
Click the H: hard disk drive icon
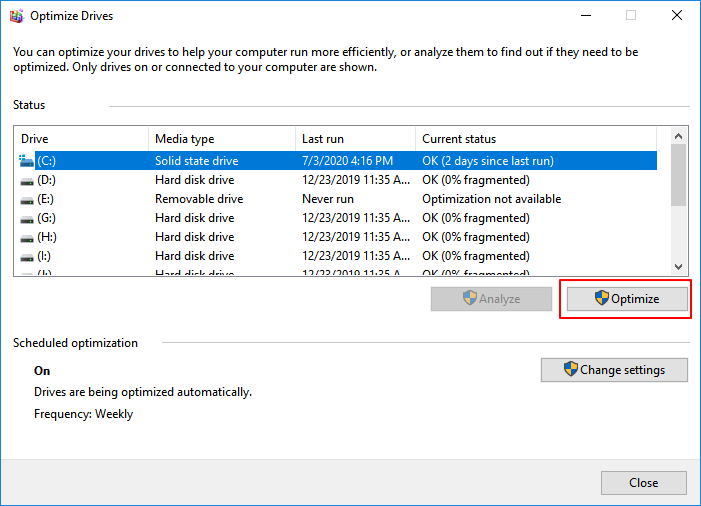[26, 237]
